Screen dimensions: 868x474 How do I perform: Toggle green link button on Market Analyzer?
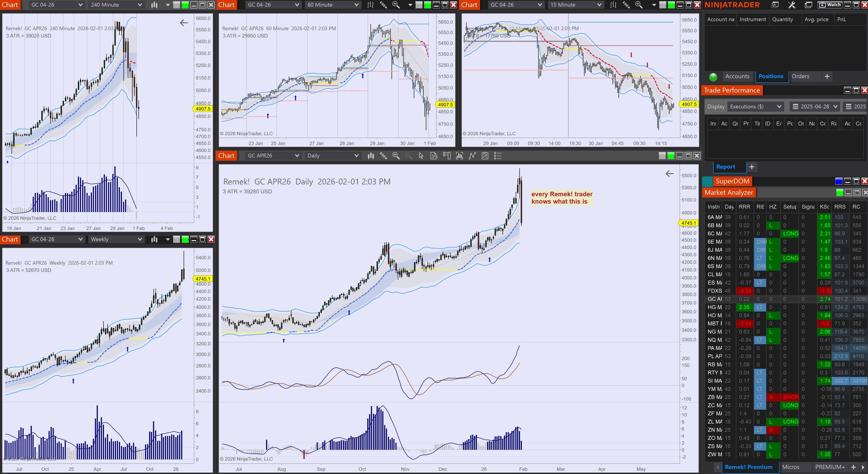pos(840,193)
